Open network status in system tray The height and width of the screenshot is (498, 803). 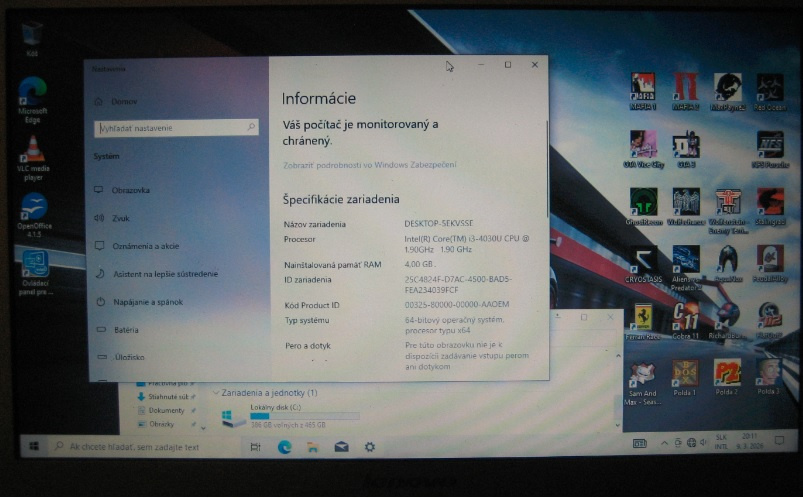tap(691, 443)
